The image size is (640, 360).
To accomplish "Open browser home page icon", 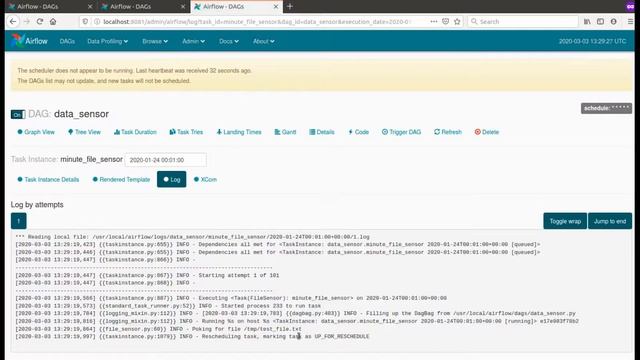I will 53,22.
